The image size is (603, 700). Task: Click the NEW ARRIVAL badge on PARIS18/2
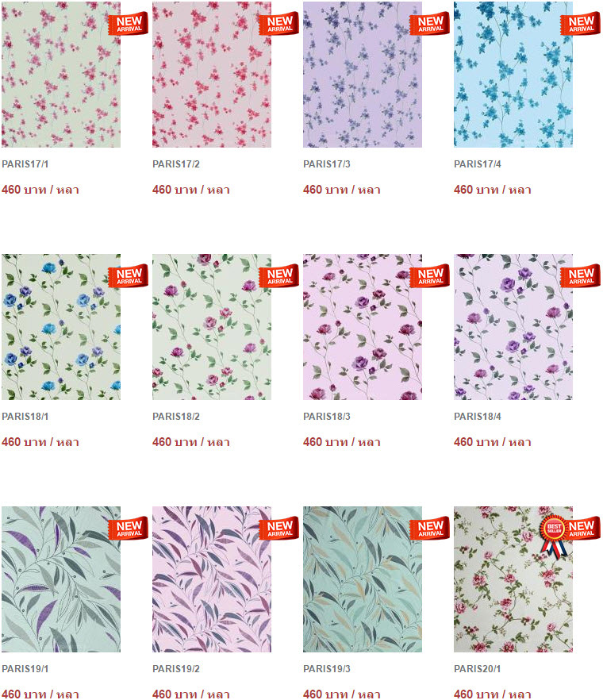coord(279,276)
